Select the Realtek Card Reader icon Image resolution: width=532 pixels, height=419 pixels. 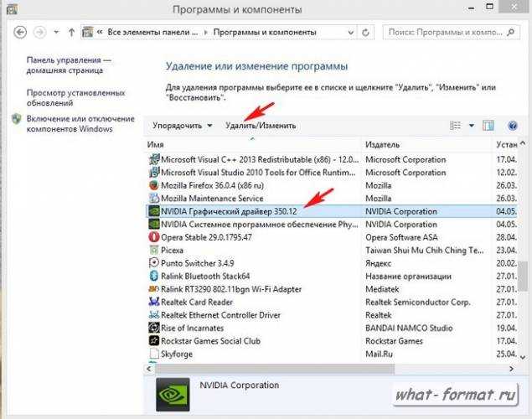tap(154, 302)
